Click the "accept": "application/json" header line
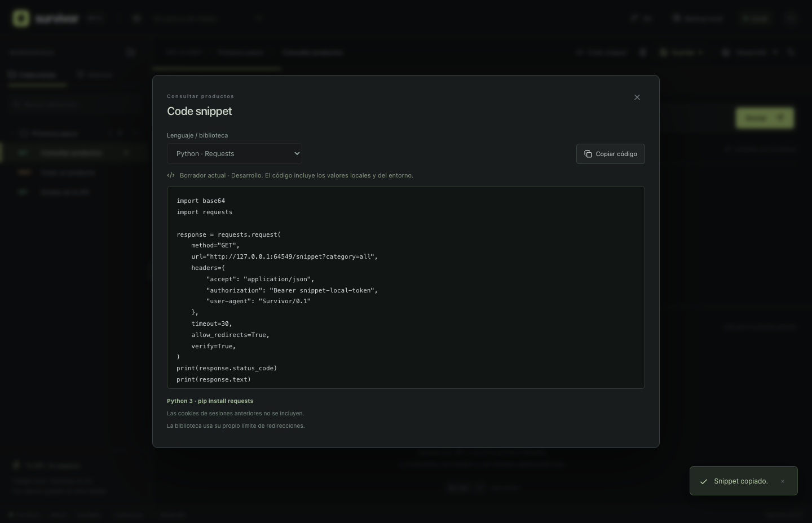This screenshot has width=812, height=523. click(261, 279)
